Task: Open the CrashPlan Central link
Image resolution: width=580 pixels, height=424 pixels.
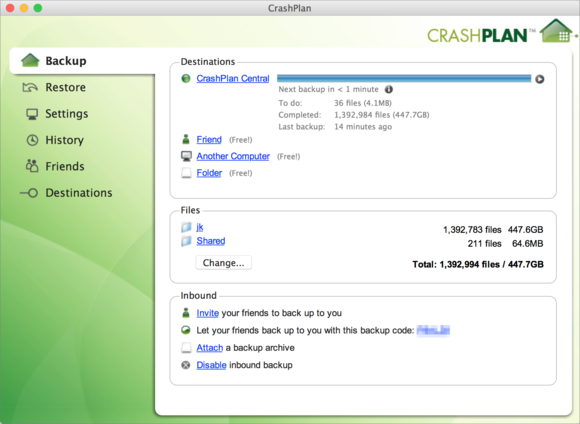Action: tap(233, 78)
